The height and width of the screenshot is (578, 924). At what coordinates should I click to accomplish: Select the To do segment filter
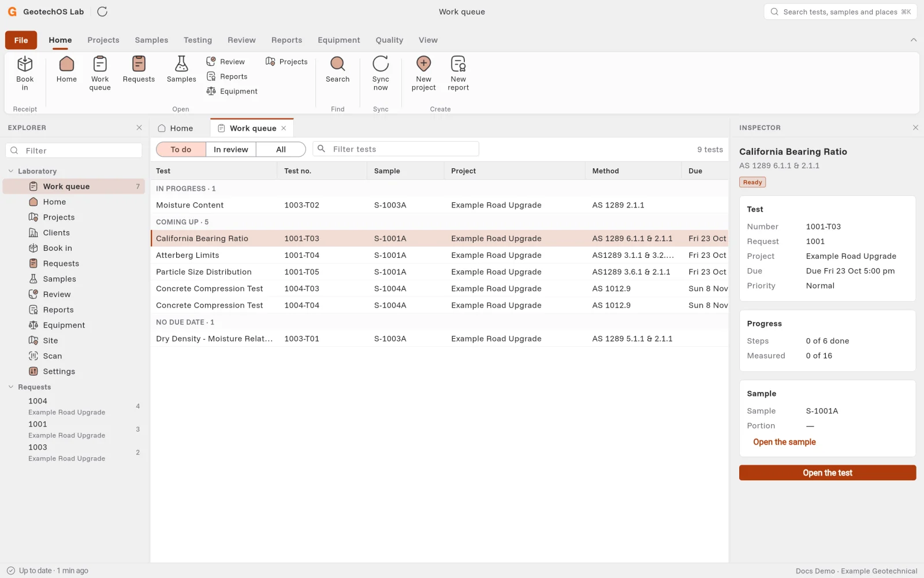181,149
